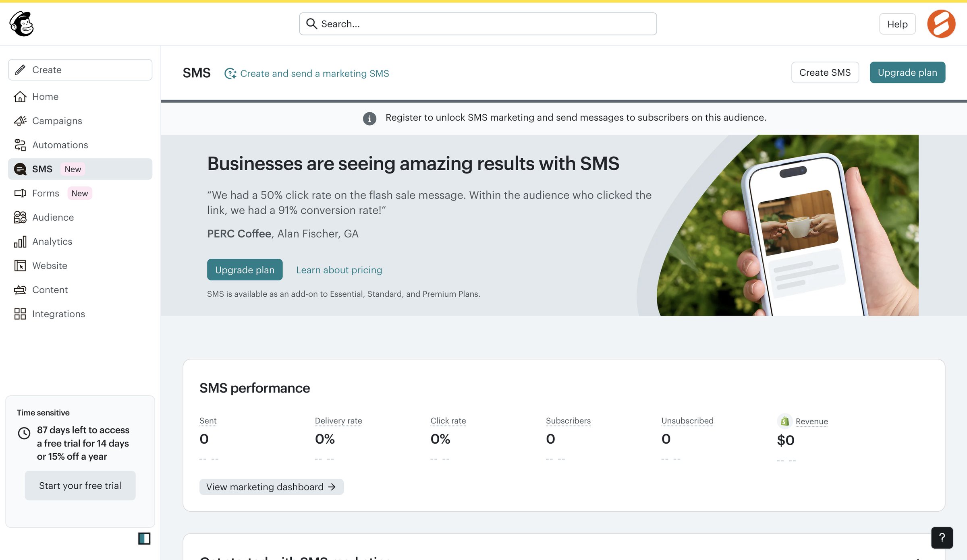This screenshot has width=967, height=560.
Task: Open the Content section
Action: point(80,290)
